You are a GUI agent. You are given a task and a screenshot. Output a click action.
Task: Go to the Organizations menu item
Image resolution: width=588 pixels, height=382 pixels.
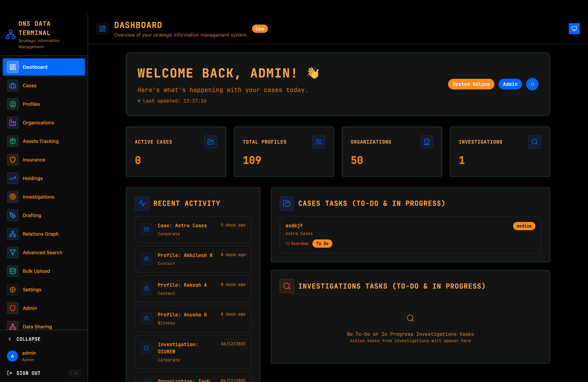coord(44,123)
